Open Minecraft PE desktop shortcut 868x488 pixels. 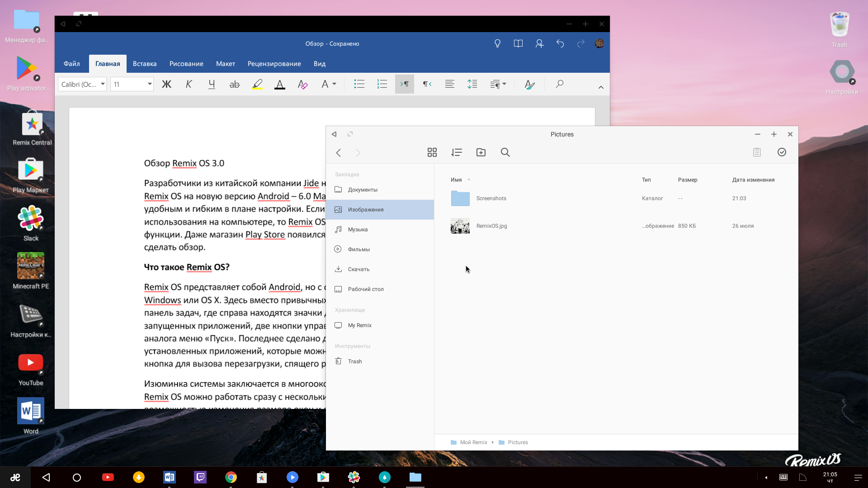[x=31, y=271]
